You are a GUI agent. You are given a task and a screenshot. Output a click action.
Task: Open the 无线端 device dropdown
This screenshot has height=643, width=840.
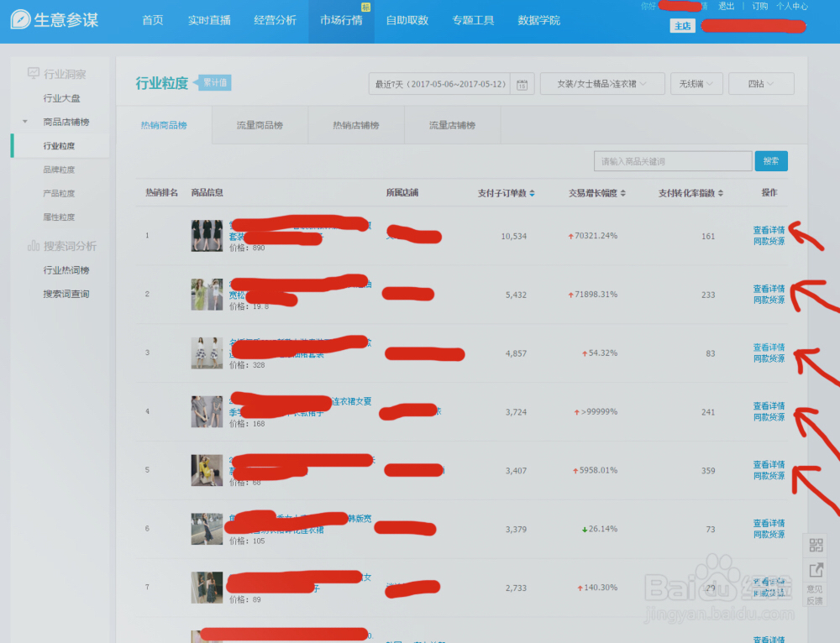(696, 84)
